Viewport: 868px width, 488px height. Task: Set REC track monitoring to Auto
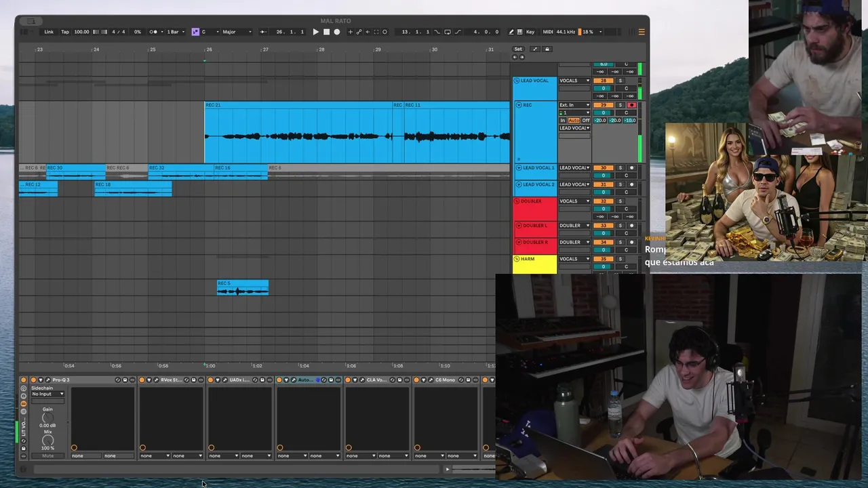point(574,121)
